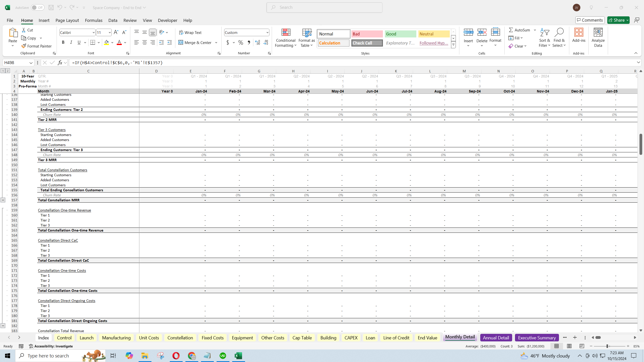Click the Increase Decimal icon

(258, 42)
